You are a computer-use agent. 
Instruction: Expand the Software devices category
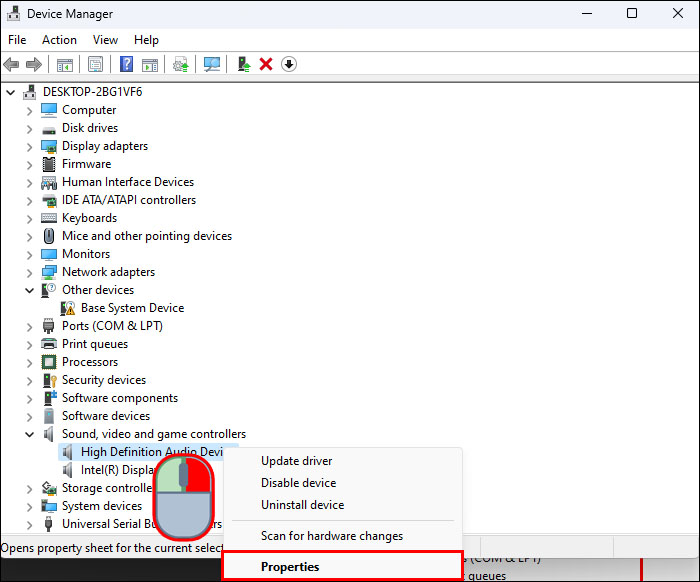coord(29,417)
